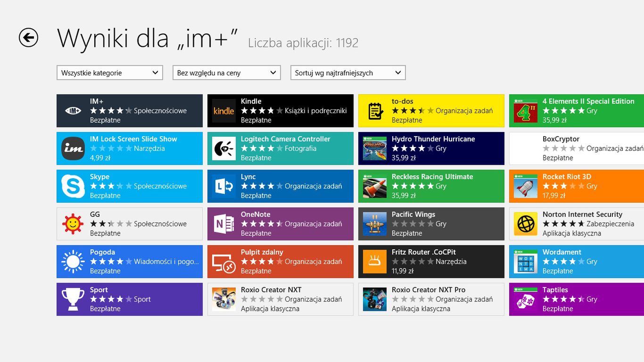Image resolution: width=644 pixels, height=362 pixels.
Task: Open the Pacific Wings plane icon
Action: [x=375, y=224]
